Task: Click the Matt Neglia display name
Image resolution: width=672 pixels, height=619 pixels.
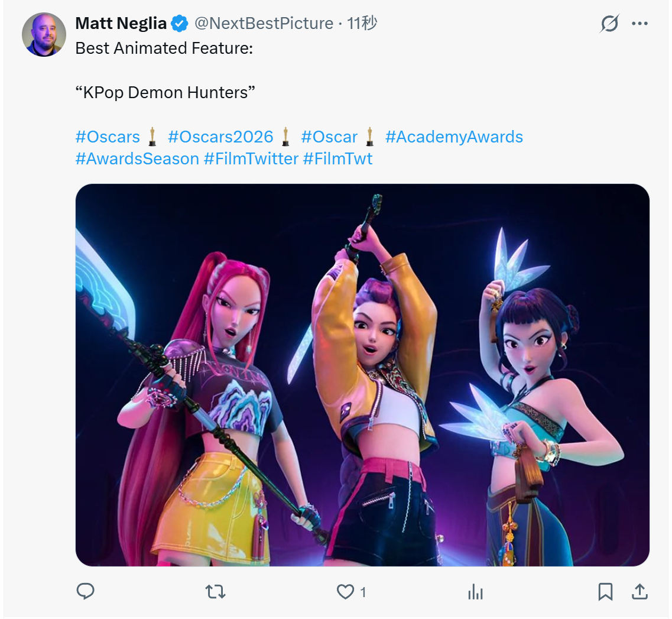Action: click(121, 23)
